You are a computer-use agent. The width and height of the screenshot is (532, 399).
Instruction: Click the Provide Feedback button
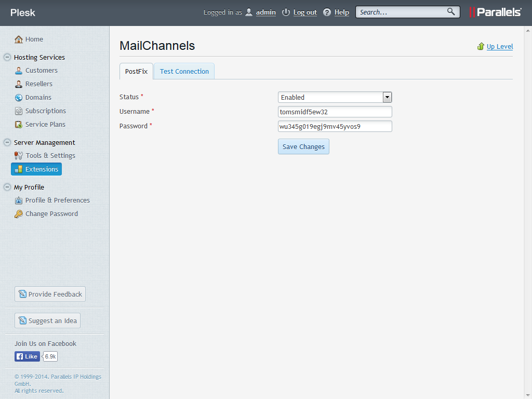(x=50, y=294)
